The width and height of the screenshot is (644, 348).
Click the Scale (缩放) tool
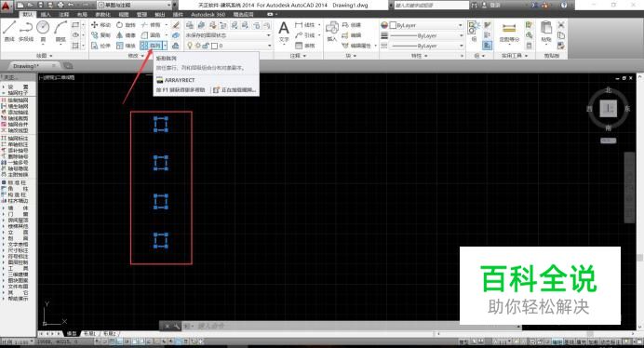pos(126,46)
